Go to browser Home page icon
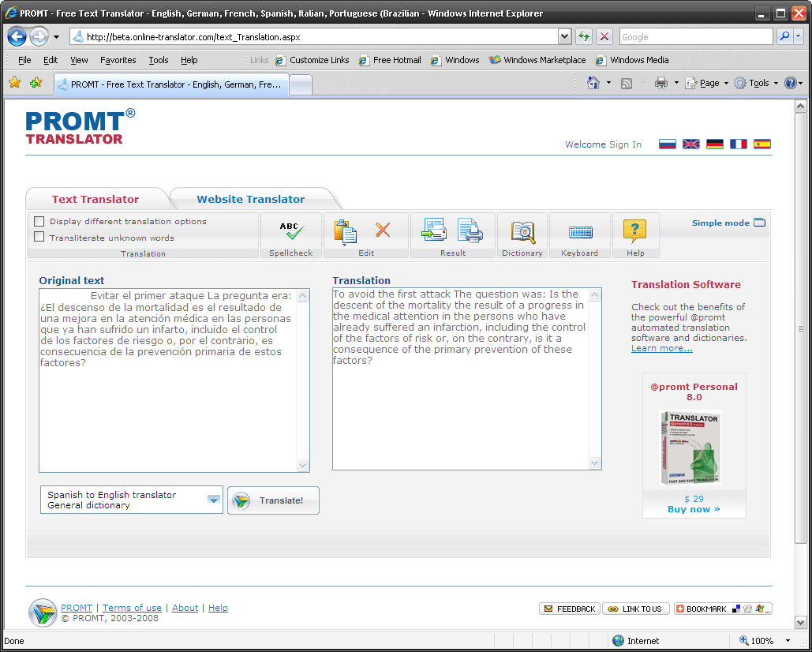This screenshot has width=812, height=652. tap(593, 83)
